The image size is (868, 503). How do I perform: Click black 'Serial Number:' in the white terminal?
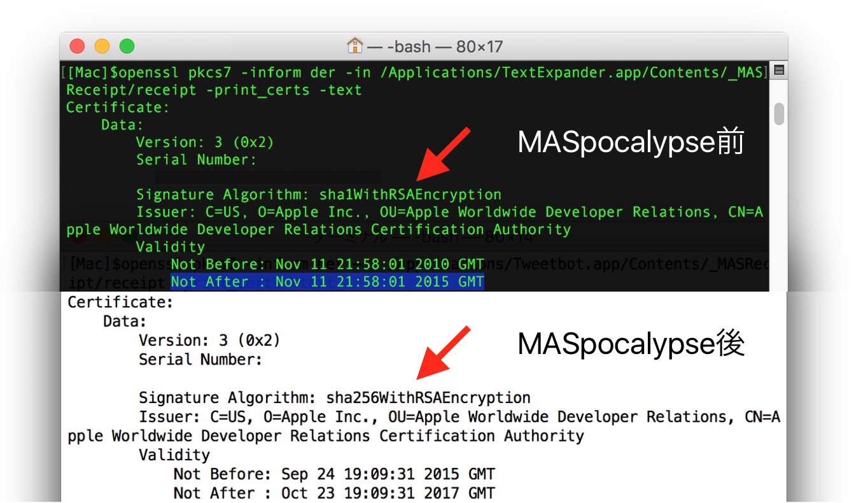pyautogui.click(x=200, y=359)
